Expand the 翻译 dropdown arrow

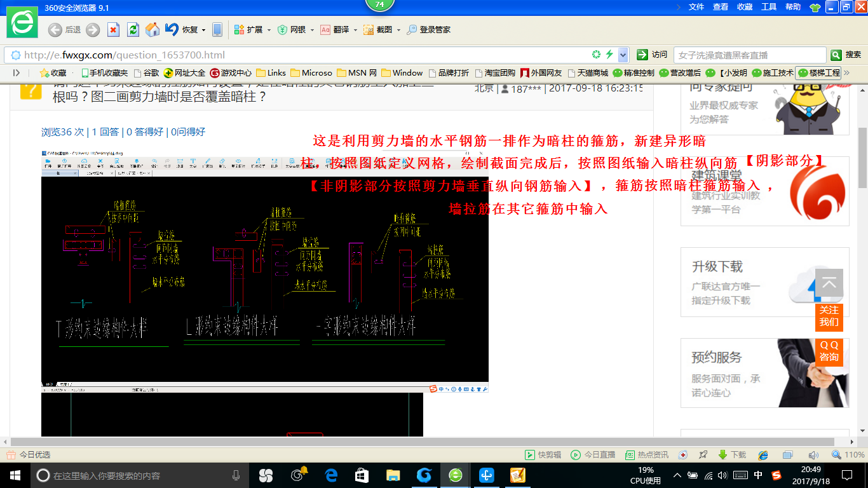click(x=355, y=30)
